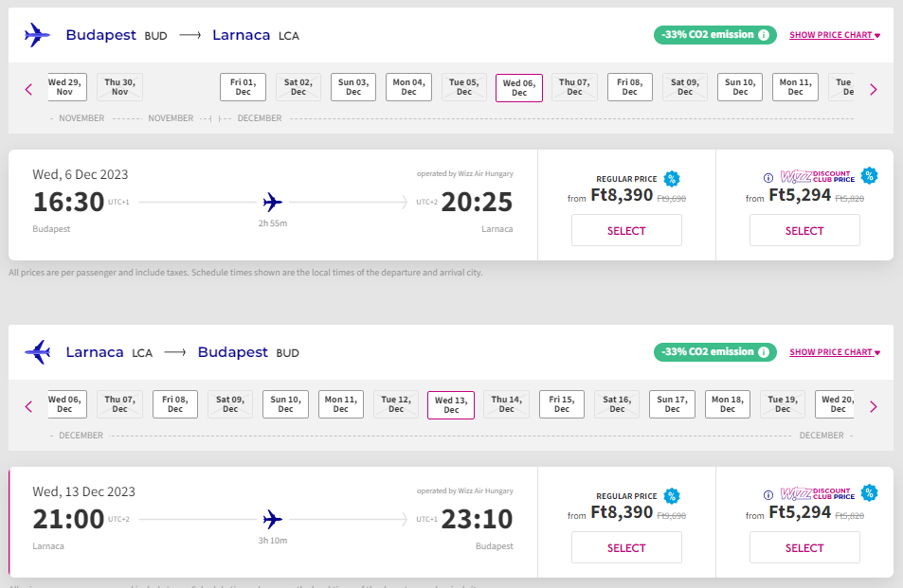Show next dates for Budapest-Larnaca
Image resolution: width=903 pixels, height=588 pixels.
[x=873, y=89]
